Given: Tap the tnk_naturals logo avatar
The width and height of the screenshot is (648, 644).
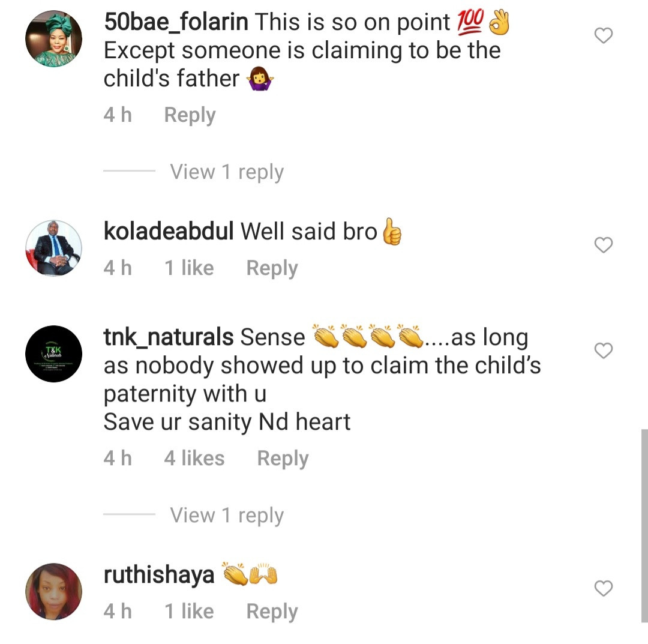Looking at the screenshot, I should [x=53, y=354].
